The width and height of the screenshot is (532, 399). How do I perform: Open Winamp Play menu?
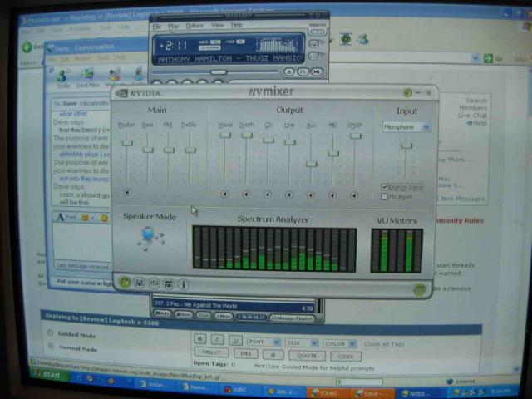[173, 26]
